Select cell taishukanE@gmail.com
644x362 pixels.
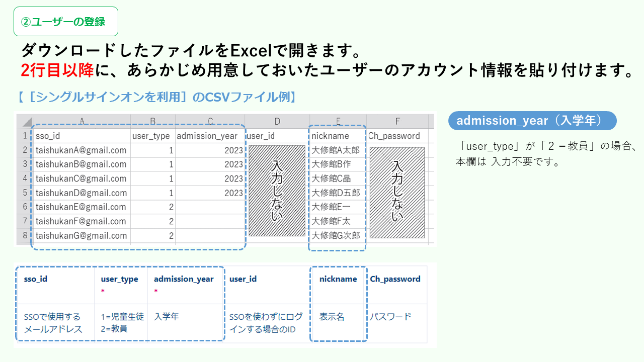(x=82, y=207)
